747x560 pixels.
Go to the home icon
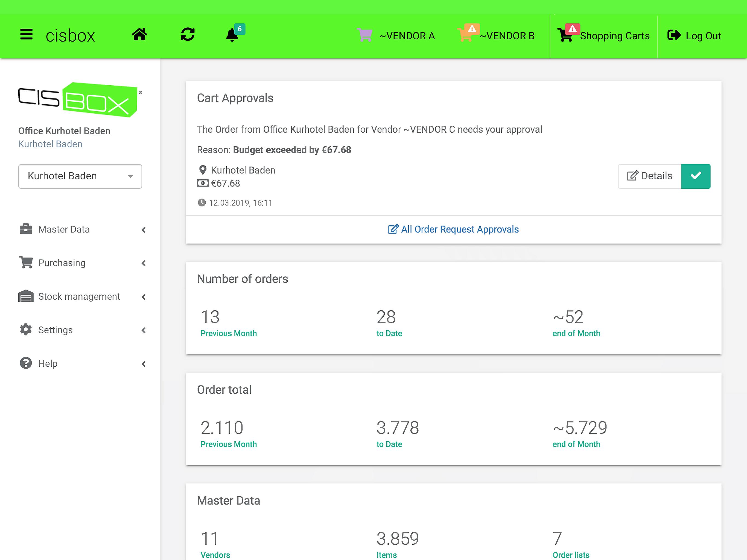[139, 35]
